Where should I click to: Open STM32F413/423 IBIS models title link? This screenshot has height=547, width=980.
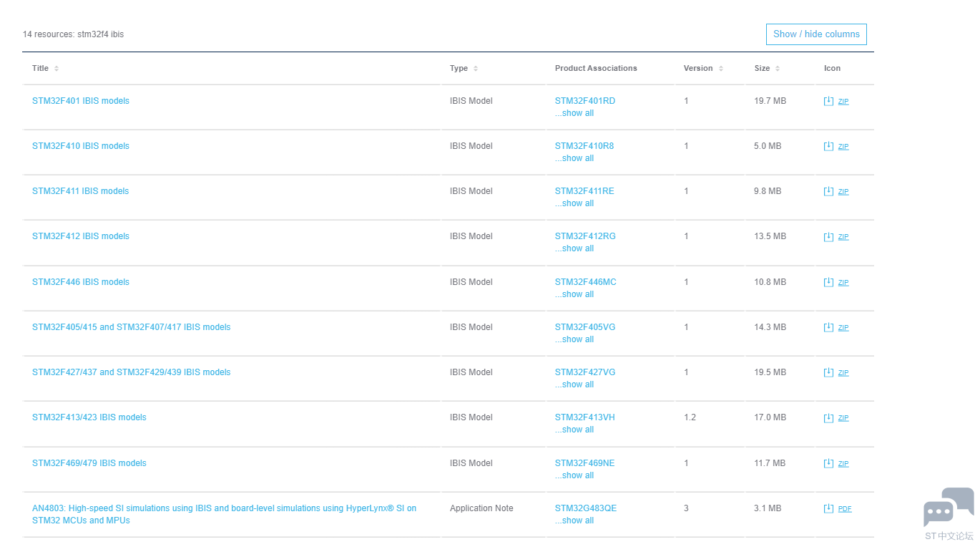pyautogui.click(x=89, y=417)
